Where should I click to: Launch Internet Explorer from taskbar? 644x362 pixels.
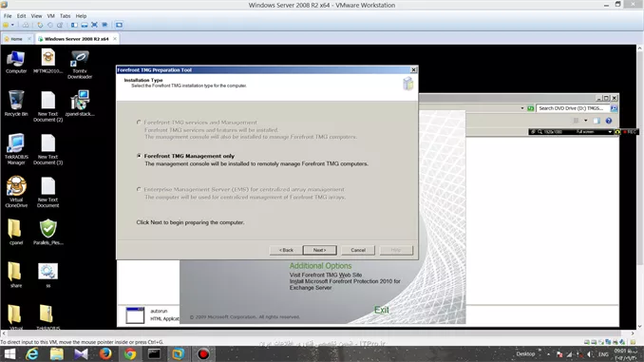pos(32,353)
